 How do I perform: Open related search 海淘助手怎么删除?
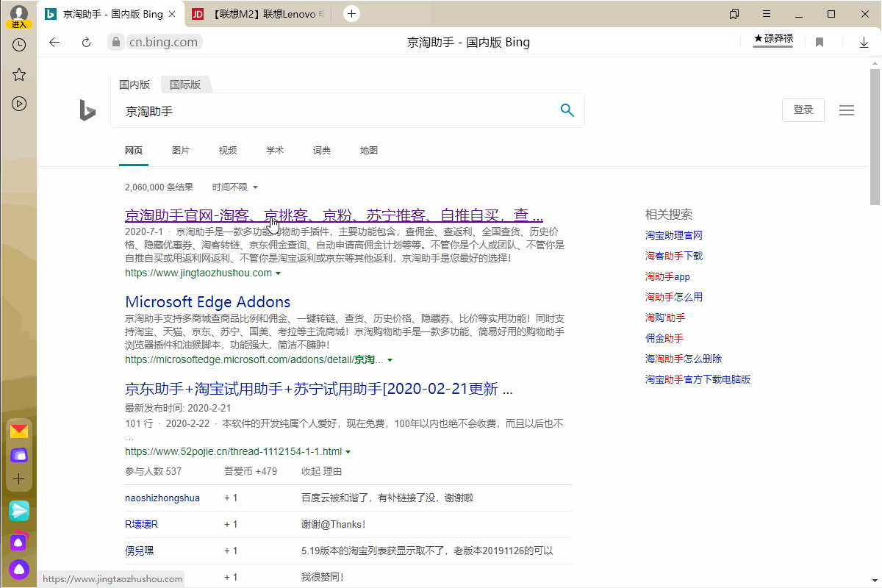684,359
